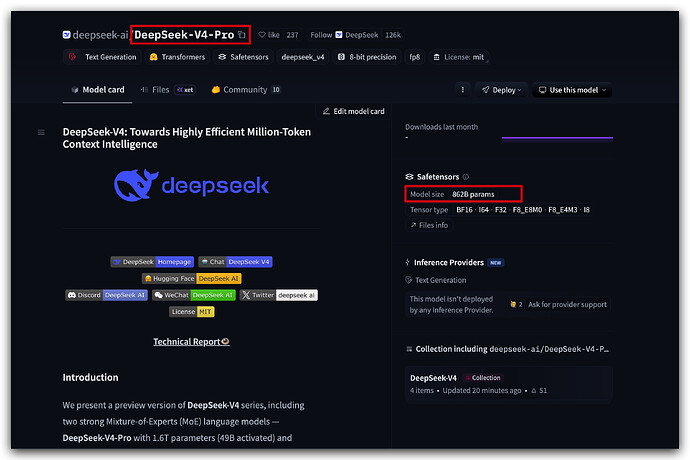Screen dimensions: 690x460
Task: Click the Files info arrow icon
Action: (x=413, y=225)
